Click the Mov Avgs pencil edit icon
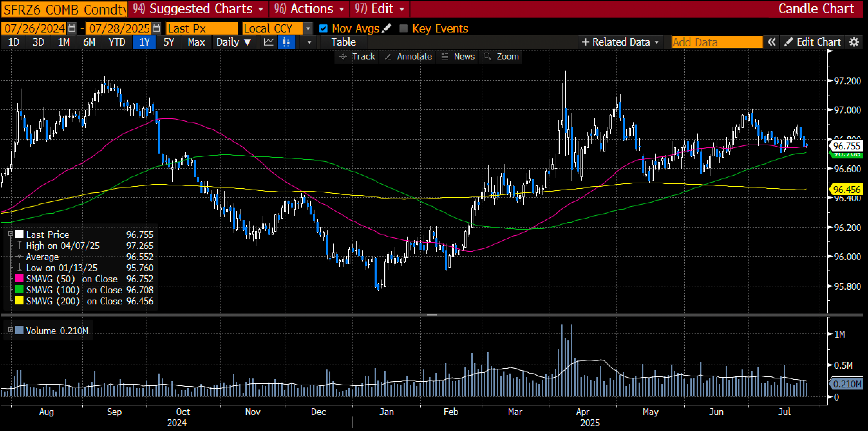The width and height of the screenshot is (868, 431). tap(387, 28)
